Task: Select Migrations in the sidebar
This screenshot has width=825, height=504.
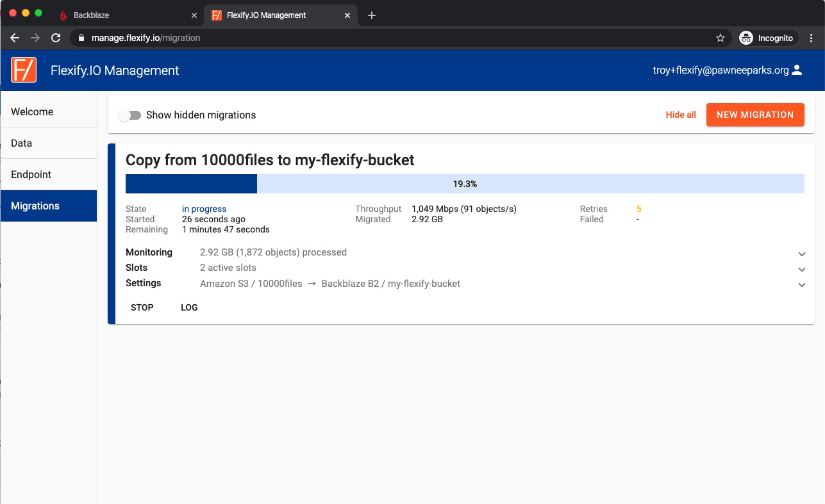Action: coord(49,206)
